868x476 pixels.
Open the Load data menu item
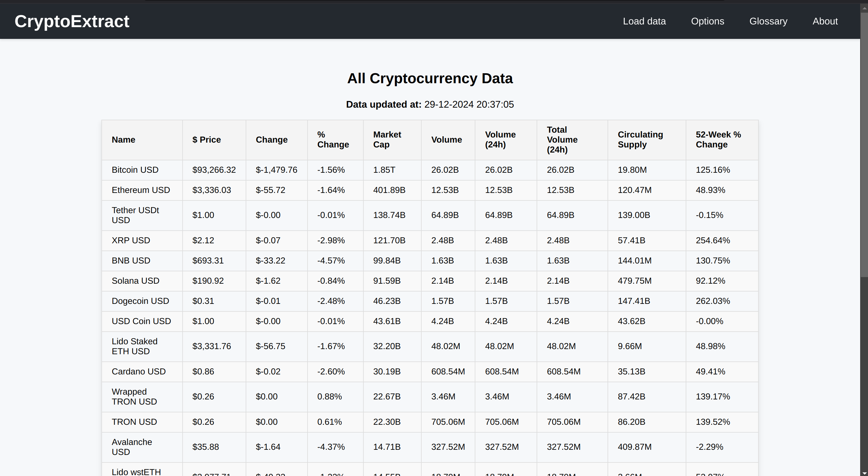pyautogui.click(x=644, y=21)
